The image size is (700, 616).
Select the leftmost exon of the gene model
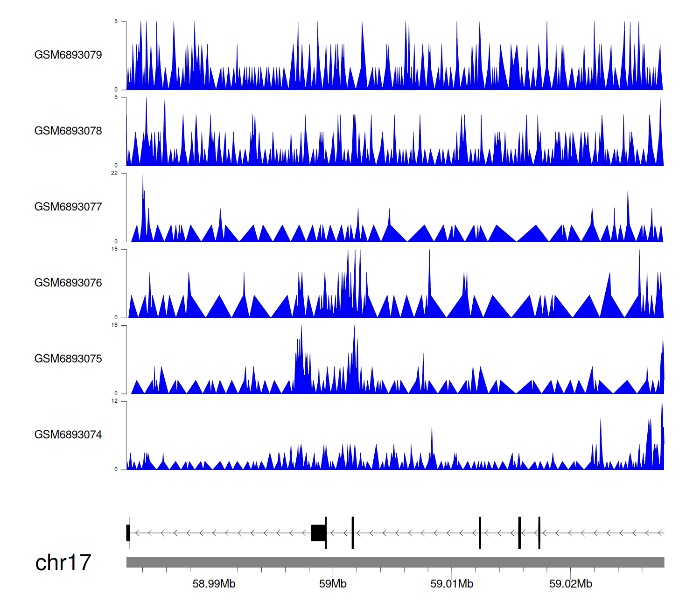128,533
